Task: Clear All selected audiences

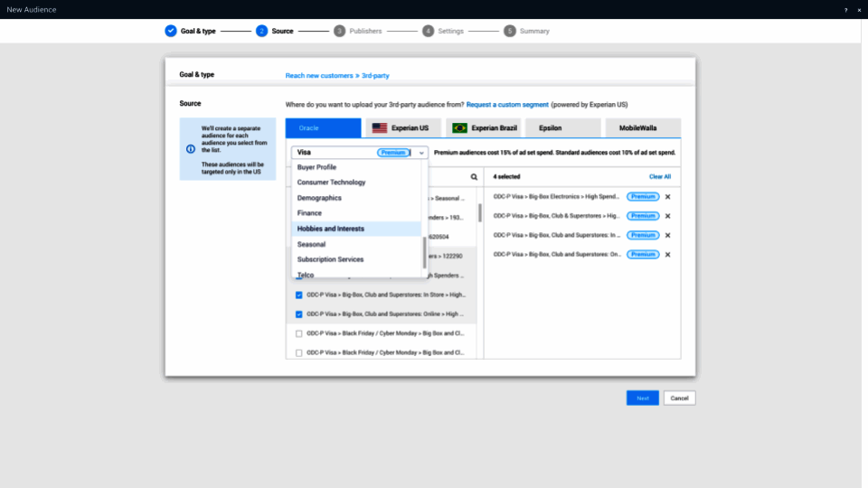Action: [660, 177]
